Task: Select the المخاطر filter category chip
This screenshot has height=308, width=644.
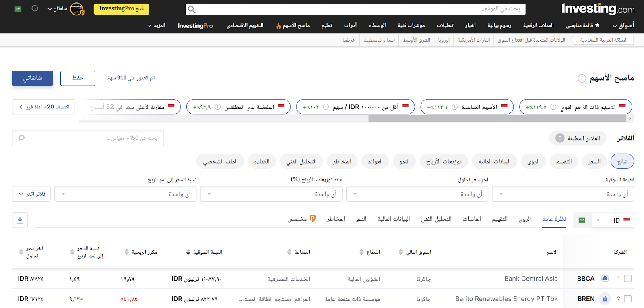Action: point(342,161)
